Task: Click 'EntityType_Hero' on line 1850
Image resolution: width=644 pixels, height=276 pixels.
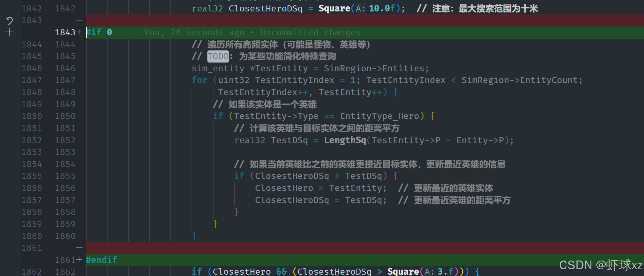Action: click(x=379, y=116)
